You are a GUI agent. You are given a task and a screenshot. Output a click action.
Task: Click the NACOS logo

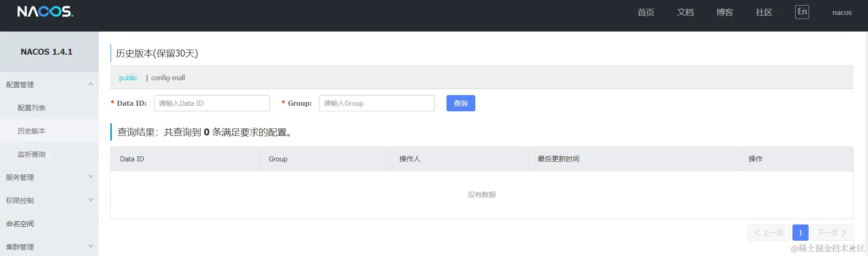[45, 12]
